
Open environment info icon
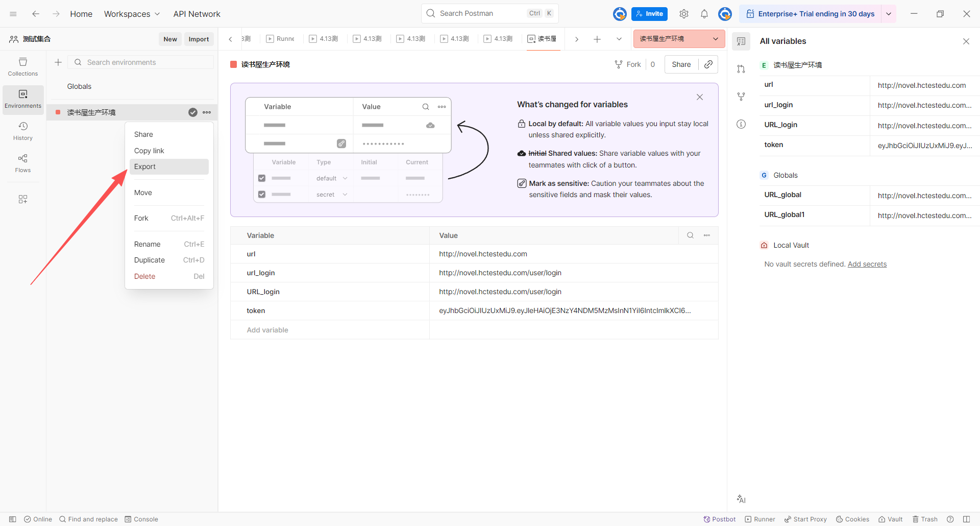[741, 124]
